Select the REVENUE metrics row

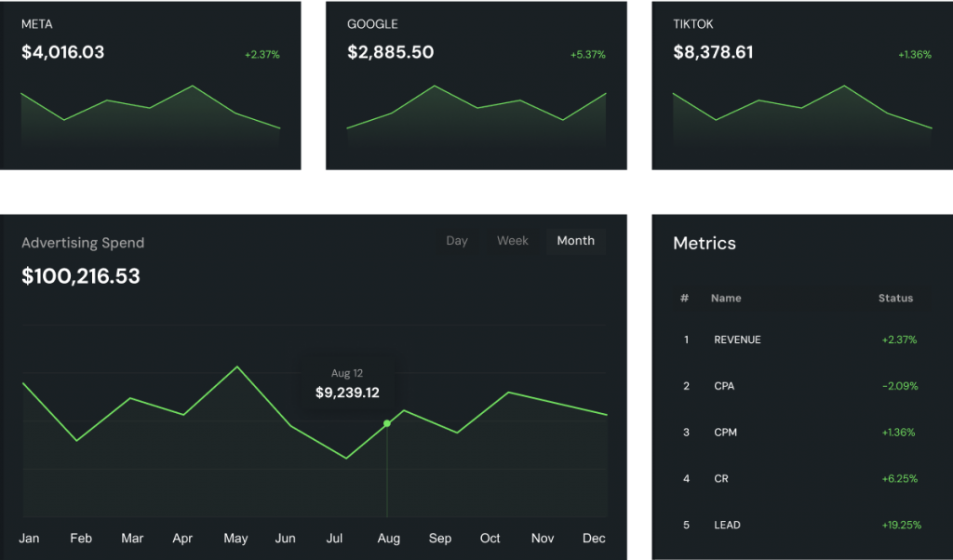[x=800, y=340]
